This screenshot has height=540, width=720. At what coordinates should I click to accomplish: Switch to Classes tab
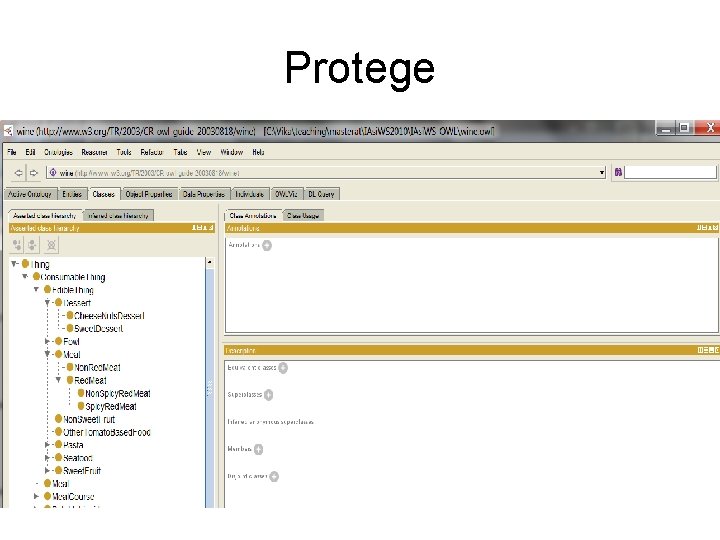(103, 194)
